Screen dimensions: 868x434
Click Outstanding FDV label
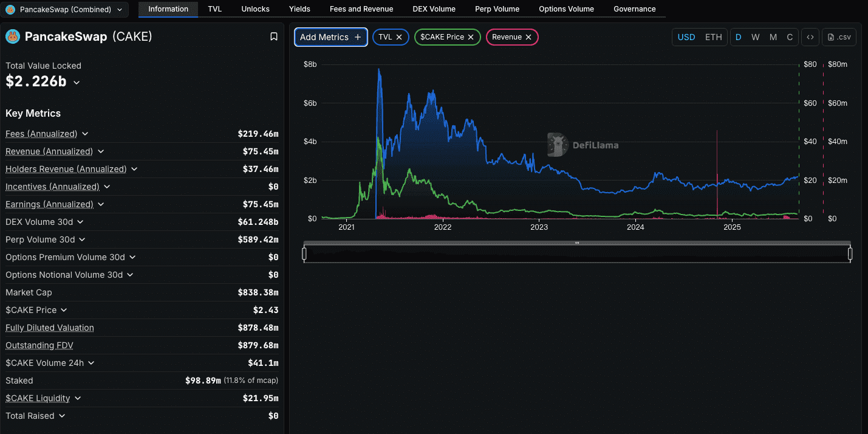pyautogui.click(x=39, y=345)
